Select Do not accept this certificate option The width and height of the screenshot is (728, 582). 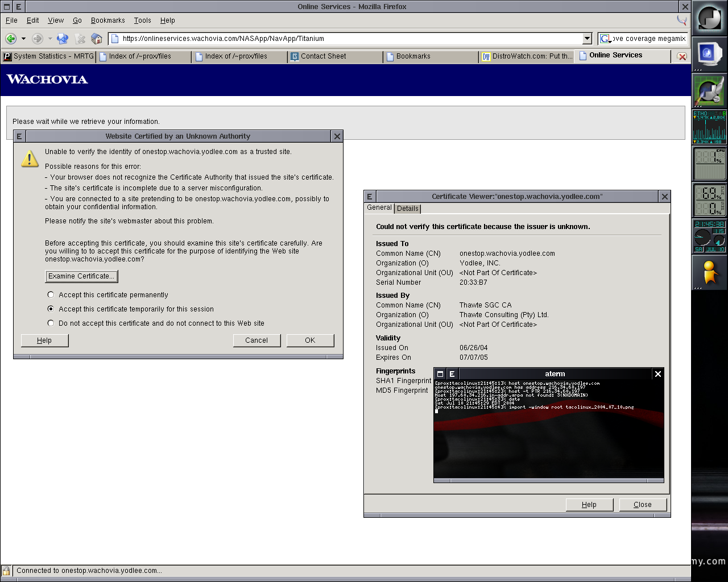[x=156, y=323]
